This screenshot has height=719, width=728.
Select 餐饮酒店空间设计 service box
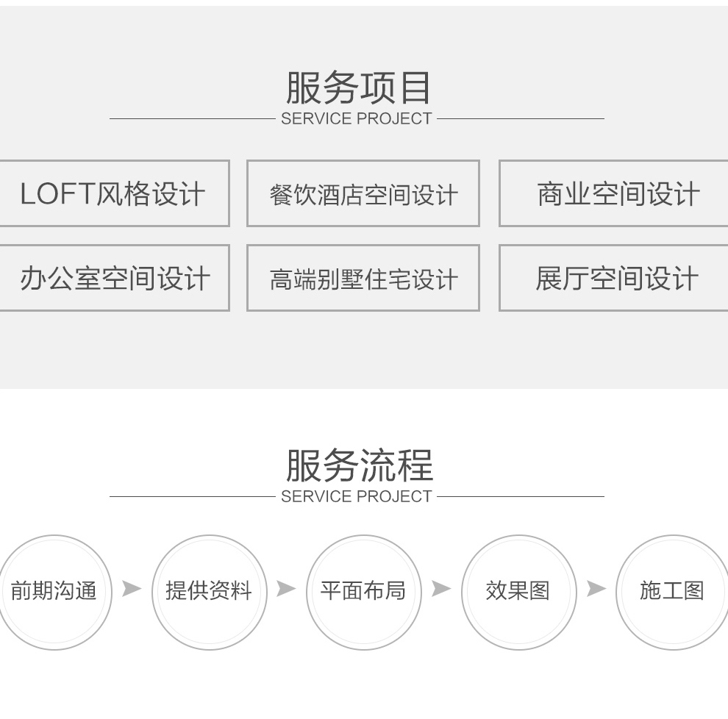tap(363, 193)
